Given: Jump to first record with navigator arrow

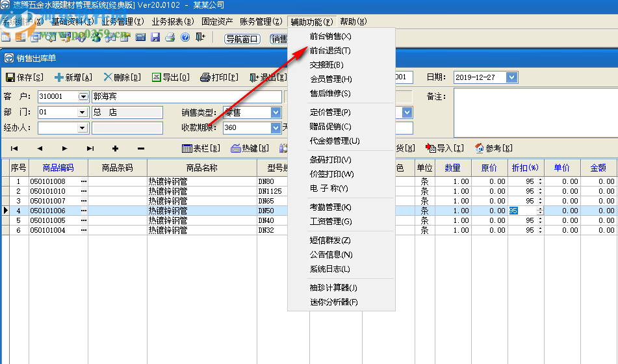Looking at the screenshot, I should (14, 148).
